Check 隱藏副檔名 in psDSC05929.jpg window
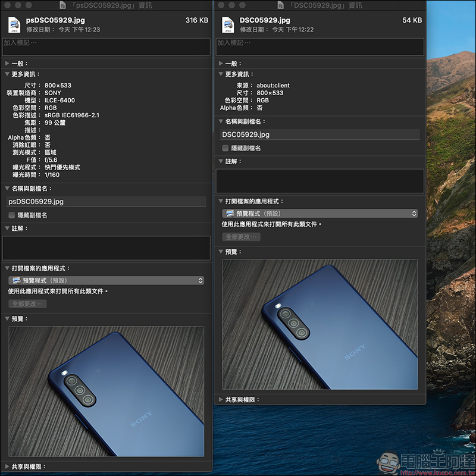Screen dimensions: 476x476 click(11, 215)
